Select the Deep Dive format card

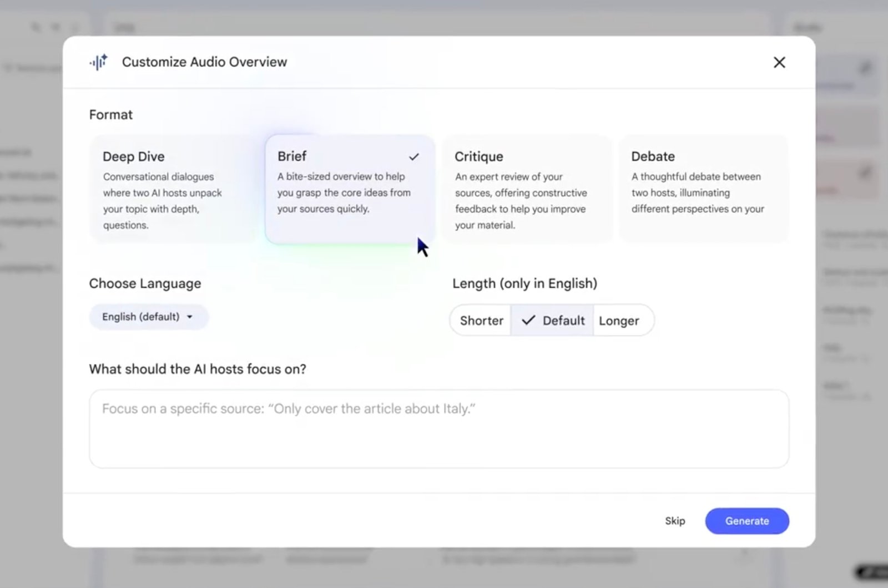pos(173,189)
